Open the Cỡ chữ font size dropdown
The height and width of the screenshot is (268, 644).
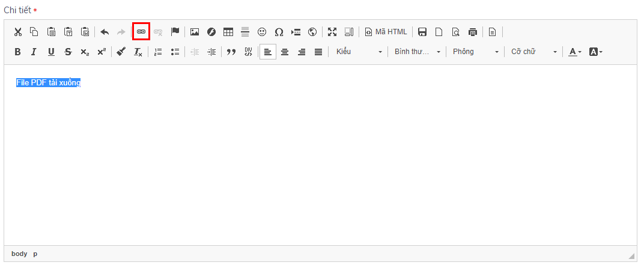[x=534, y=52]
